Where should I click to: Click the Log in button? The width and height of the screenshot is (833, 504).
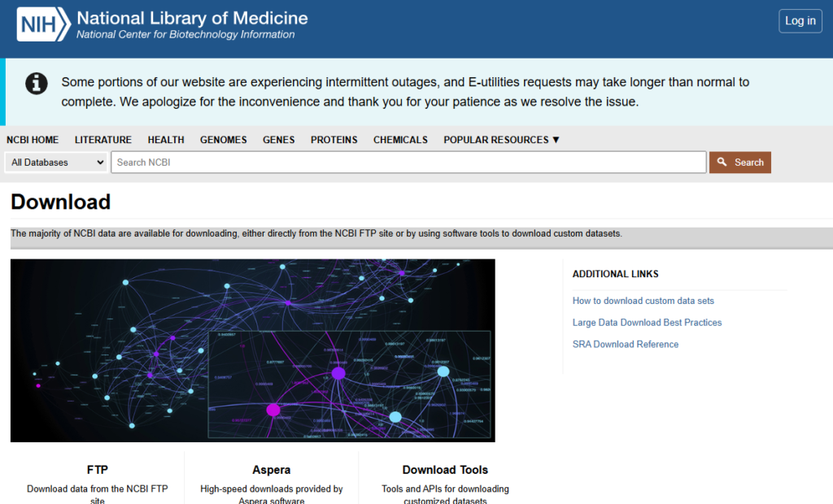[800, 21]
